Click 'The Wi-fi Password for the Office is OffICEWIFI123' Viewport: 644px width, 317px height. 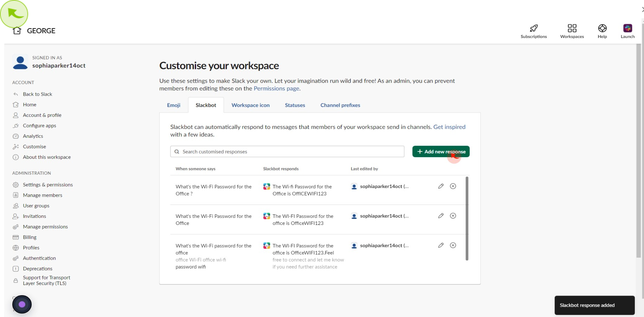[302, 190]
